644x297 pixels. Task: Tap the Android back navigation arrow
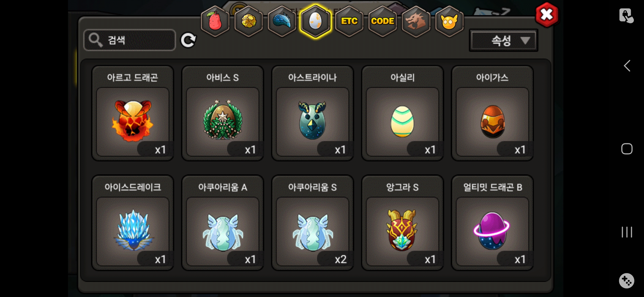(627, 66)
